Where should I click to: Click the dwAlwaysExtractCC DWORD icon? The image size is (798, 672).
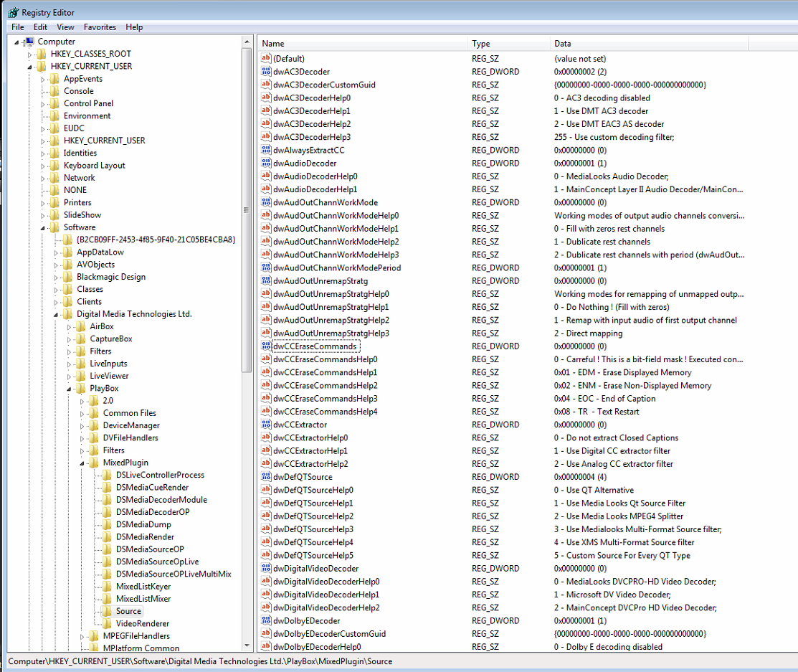pyautogui.click(x=266, y=150)
